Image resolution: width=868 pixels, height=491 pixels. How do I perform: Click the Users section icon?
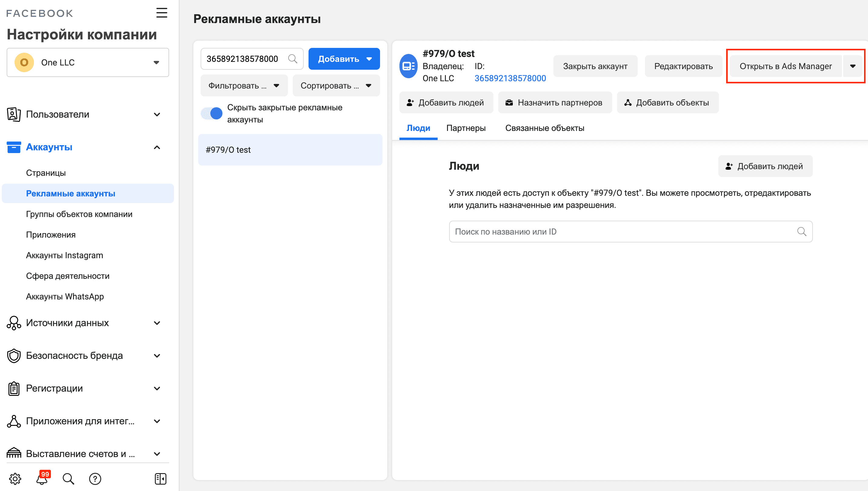coord(14,114)
